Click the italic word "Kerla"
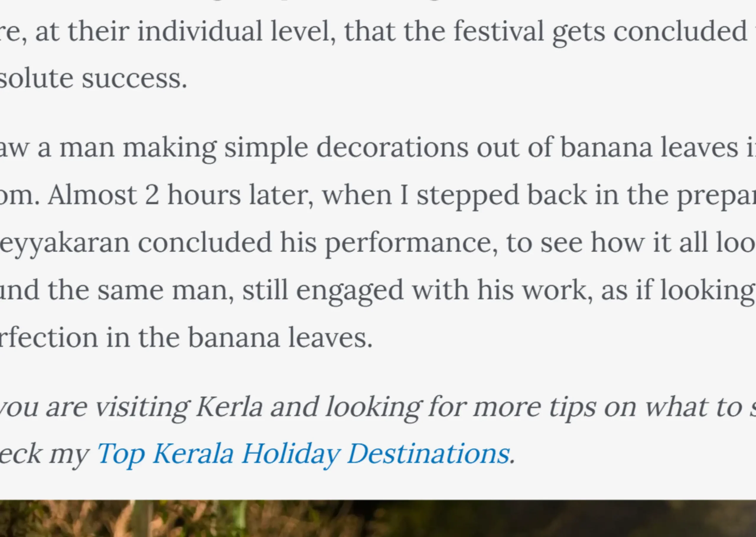Screen dimensions: 756x537 [x=229, y=407]
